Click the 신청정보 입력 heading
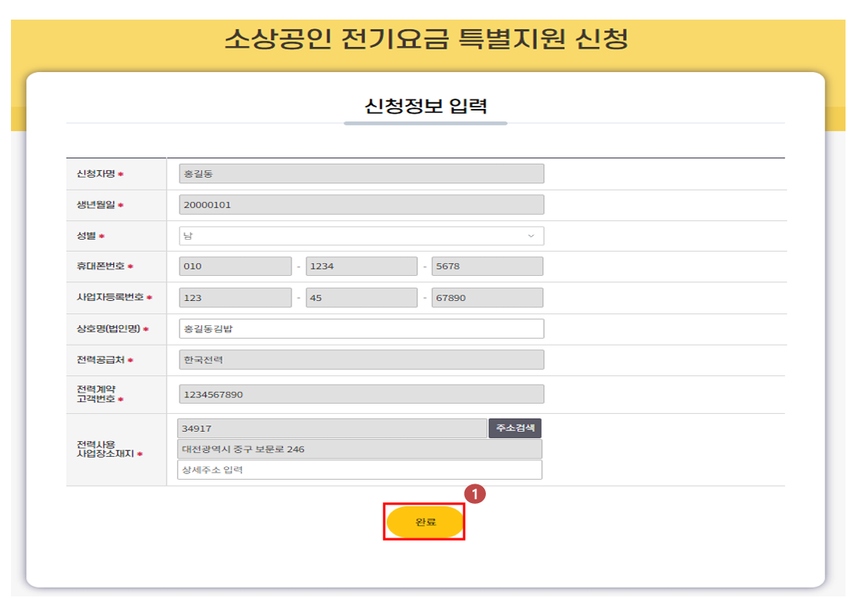 [x=426, y=106]
